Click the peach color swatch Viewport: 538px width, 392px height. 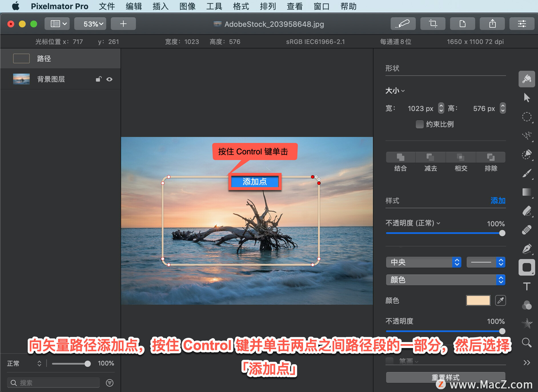point(478,300)
